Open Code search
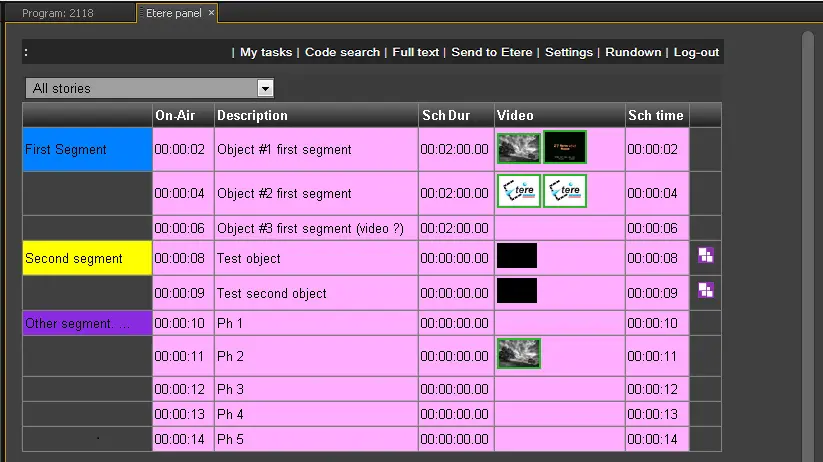Viewport: 823px width, 462px height. tap(342, 52)
